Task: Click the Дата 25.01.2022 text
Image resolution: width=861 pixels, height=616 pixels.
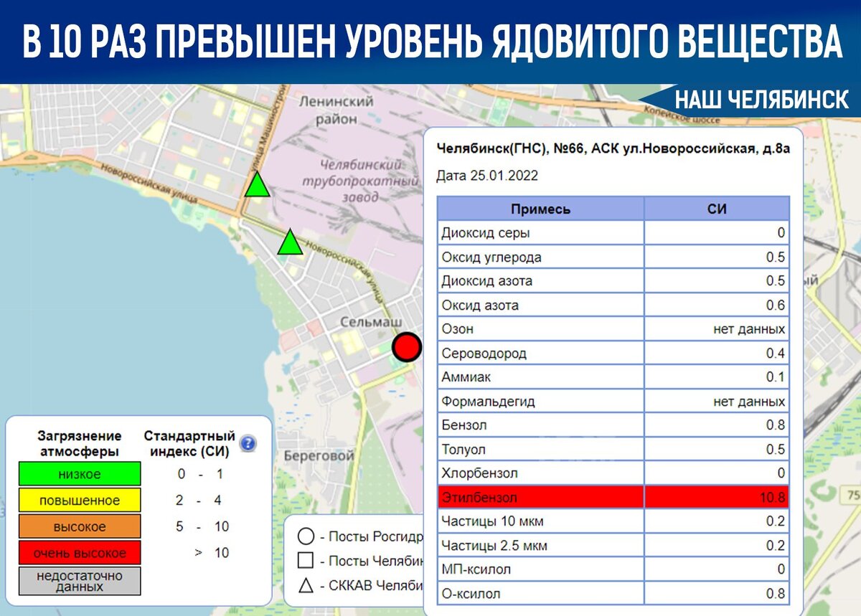Action: 487,176
